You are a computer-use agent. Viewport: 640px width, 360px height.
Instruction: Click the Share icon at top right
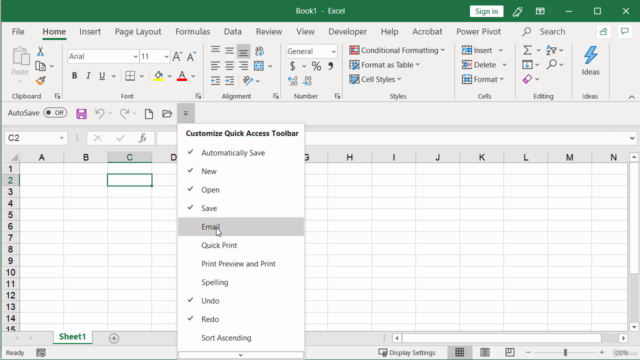pos(603,31)
